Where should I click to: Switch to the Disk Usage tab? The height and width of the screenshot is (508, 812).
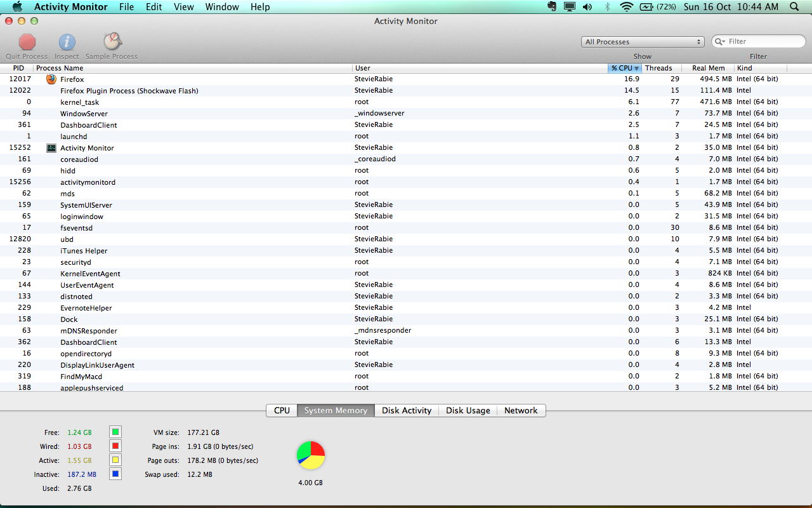coord(468,411)
